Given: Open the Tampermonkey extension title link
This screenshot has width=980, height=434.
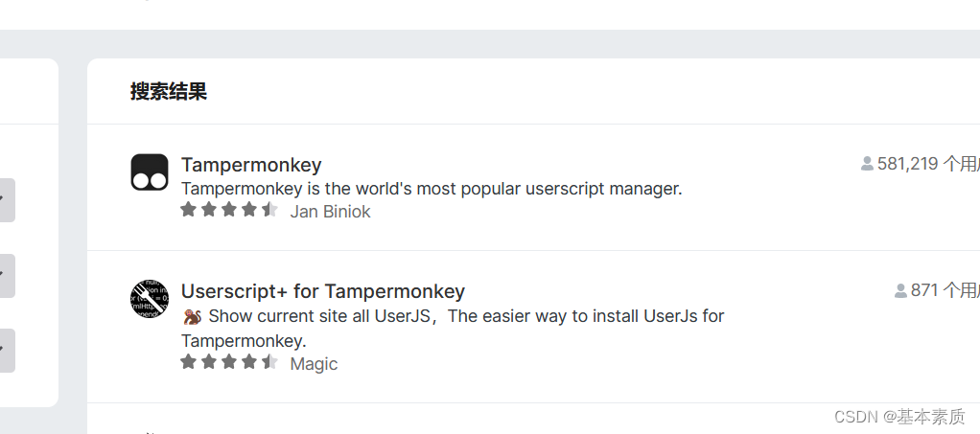Looking at the screenshot, I should coord(251,165).
